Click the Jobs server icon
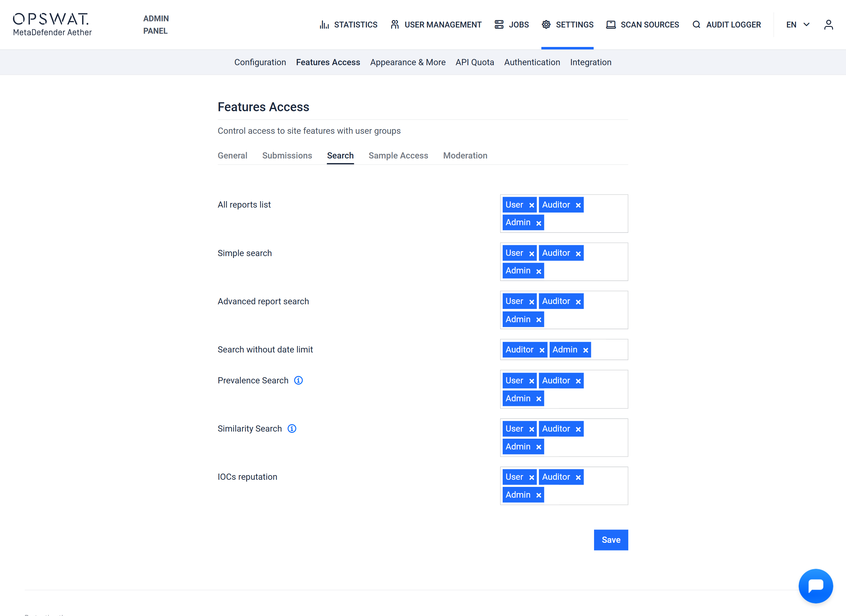846x616 pixels. tap(499, 25)
